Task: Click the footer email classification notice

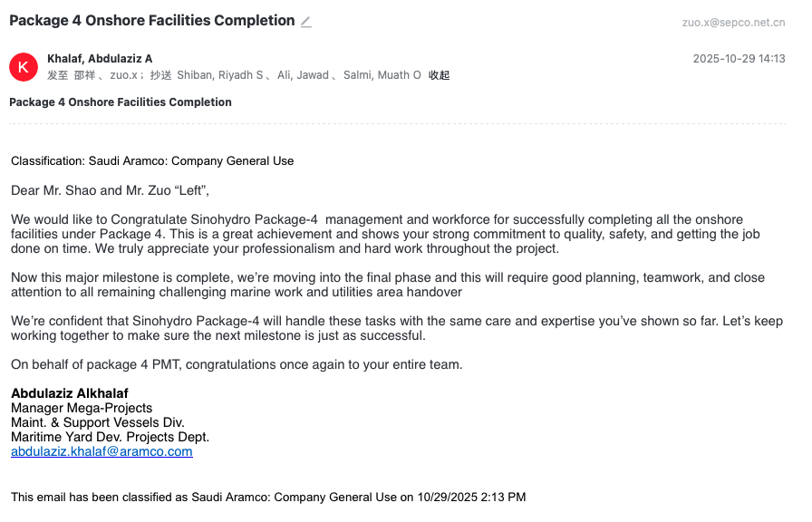Action: [x=268, y=497]
